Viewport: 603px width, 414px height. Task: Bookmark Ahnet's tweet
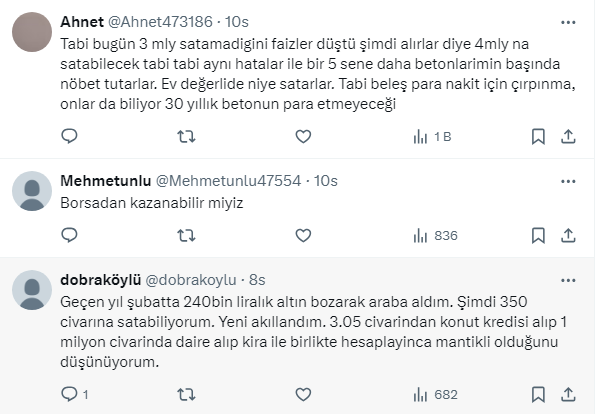click(538, 136)
